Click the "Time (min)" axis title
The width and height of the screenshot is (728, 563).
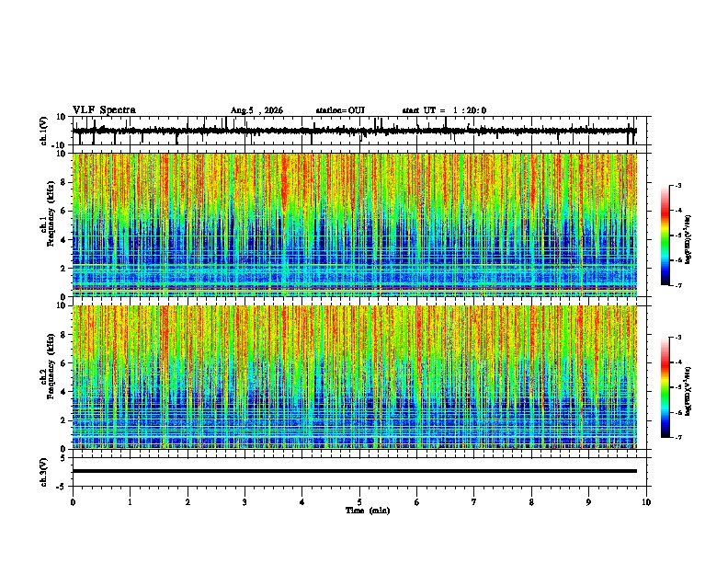click(368, 511)
